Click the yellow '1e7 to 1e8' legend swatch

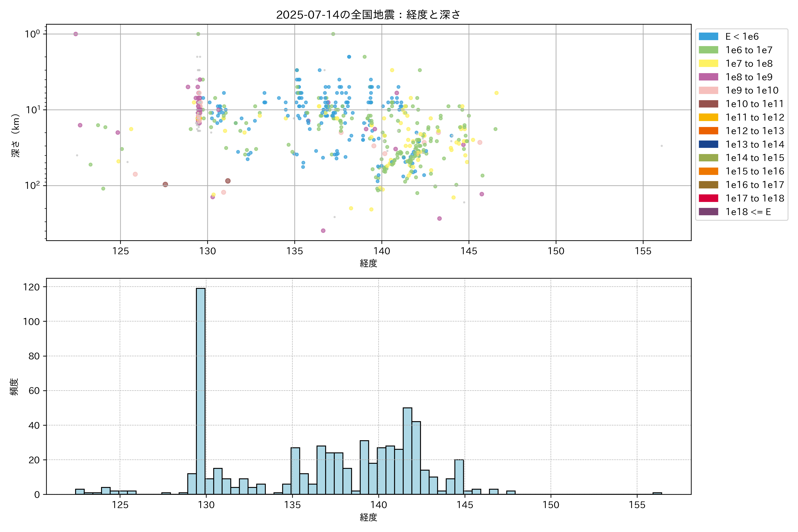pos(708,63)
